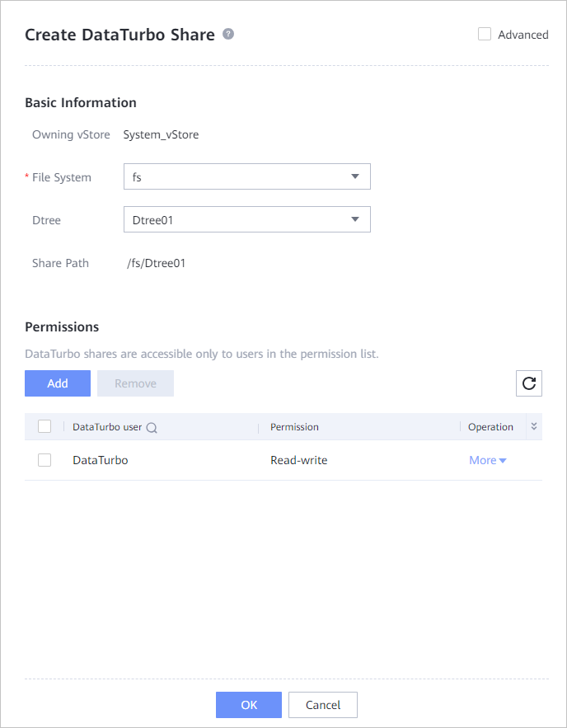Cancel share creation

(323, 705)
